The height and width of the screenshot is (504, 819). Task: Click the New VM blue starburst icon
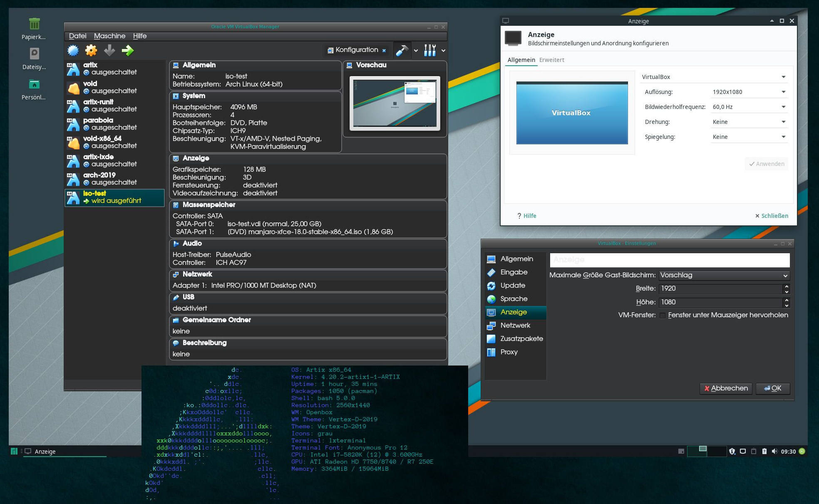pyautogui.click(x=73, y=50)
